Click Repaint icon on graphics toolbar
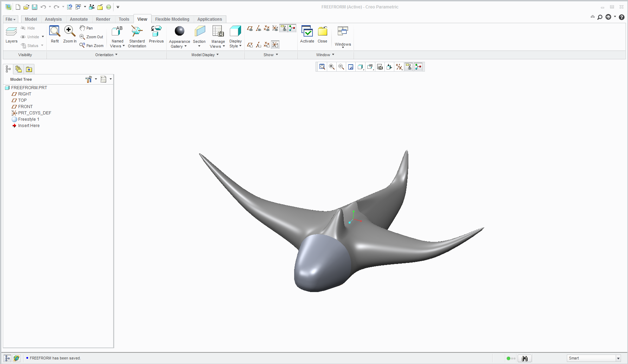 tap(350, 67)
